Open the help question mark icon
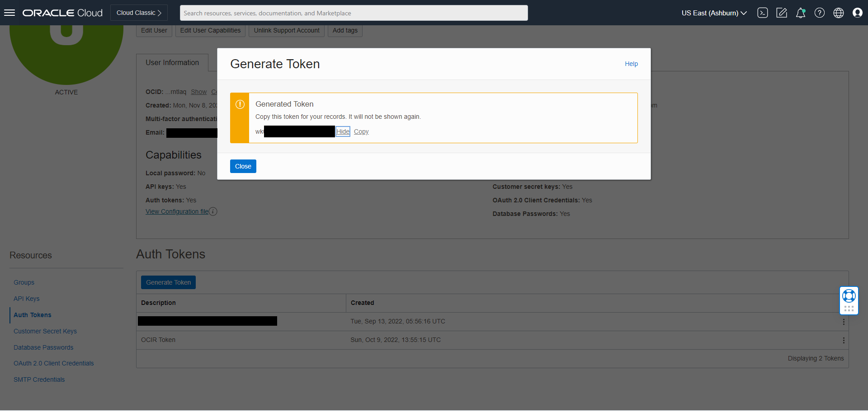The width and height of the screenshot is (868, 412). tap(820, 13)
